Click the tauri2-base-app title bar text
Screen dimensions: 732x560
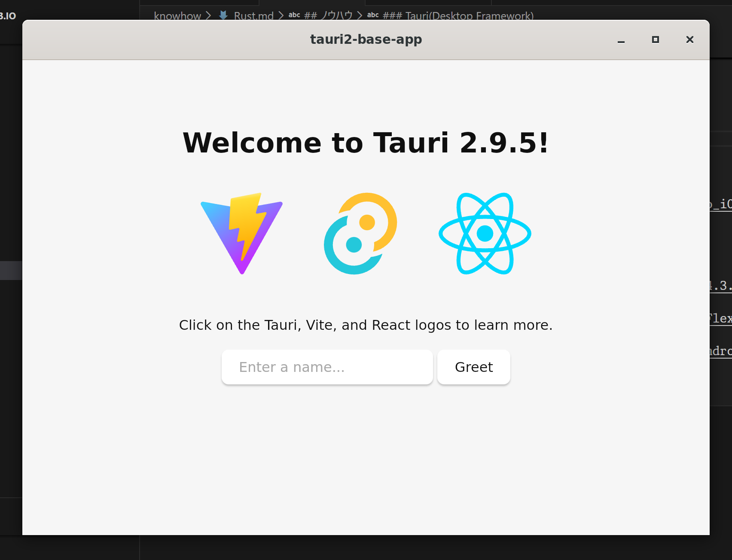[366, 39]
